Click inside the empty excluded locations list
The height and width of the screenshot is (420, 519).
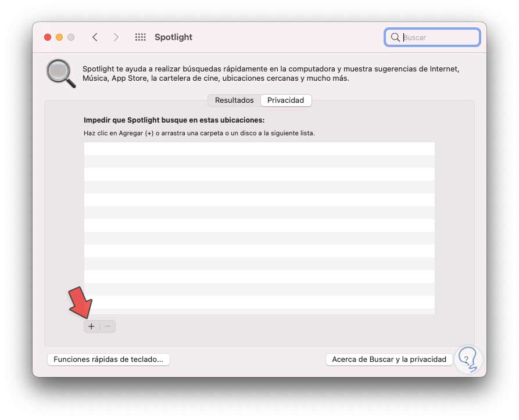click(x=259, y=228)
